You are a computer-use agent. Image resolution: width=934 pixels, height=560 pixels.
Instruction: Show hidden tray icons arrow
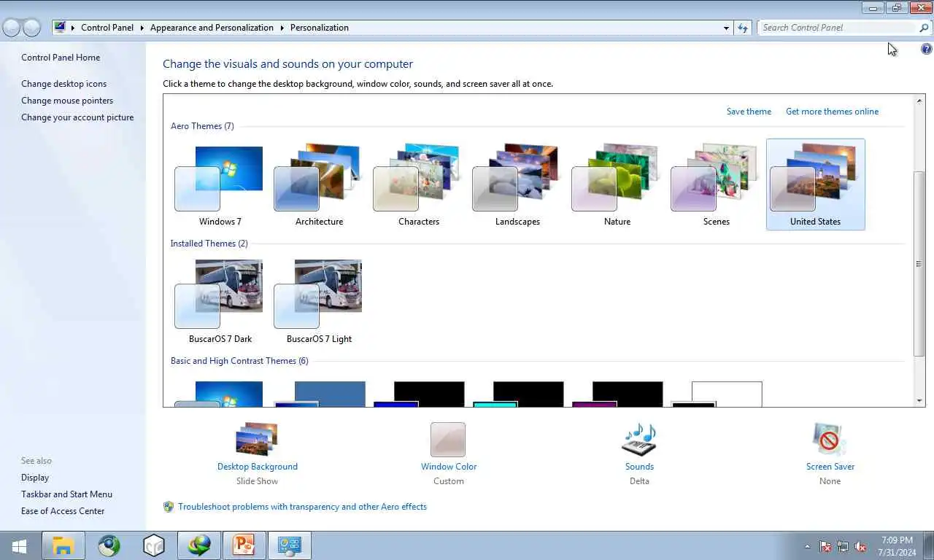click(x=807, y=546)
